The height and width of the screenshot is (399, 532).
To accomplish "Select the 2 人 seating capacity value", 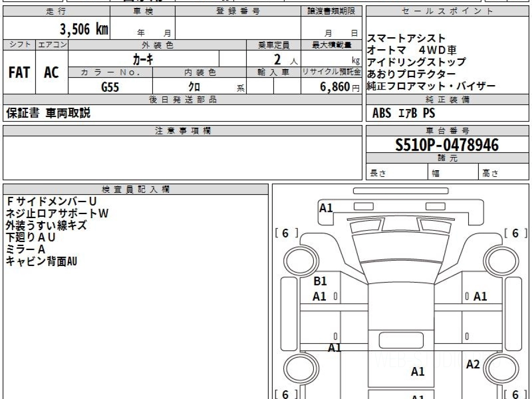I will [x=286, y=59].
